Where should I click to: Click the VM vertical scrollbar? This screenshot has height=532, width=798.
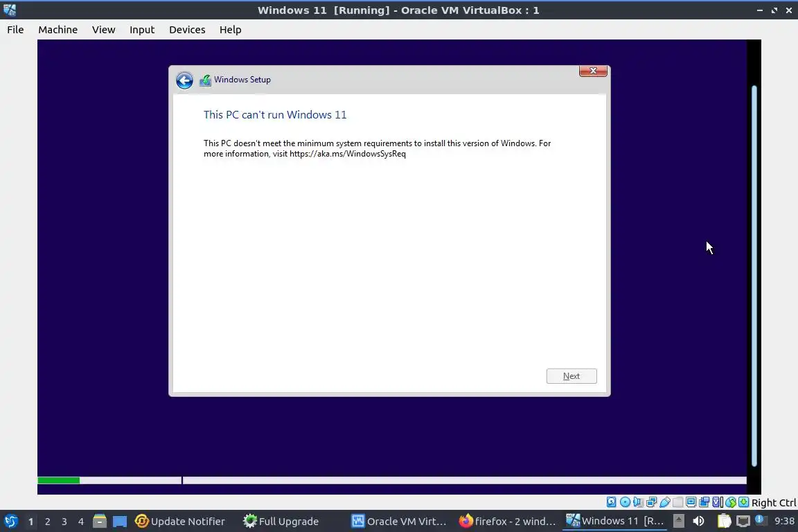754,276
